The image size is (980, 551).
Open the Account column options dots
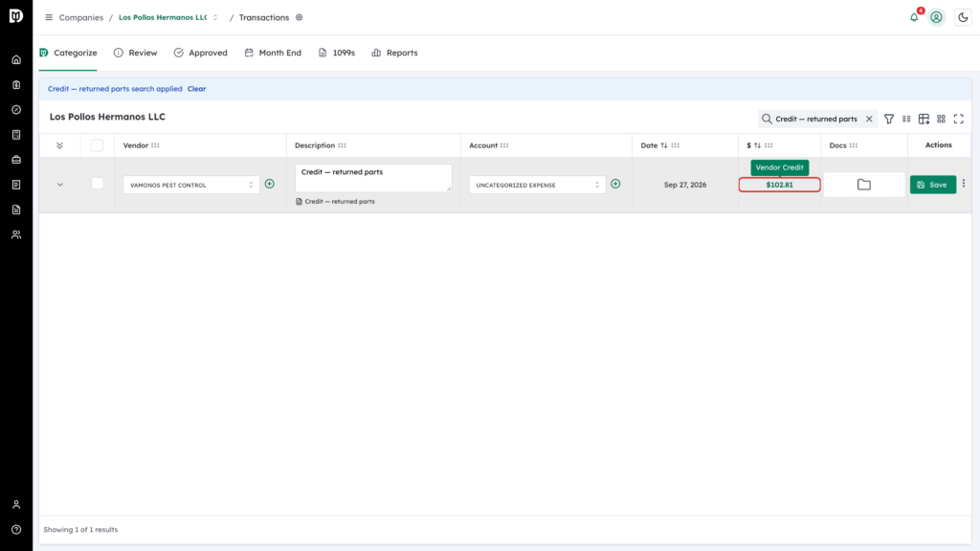click(x=504, y=145)
